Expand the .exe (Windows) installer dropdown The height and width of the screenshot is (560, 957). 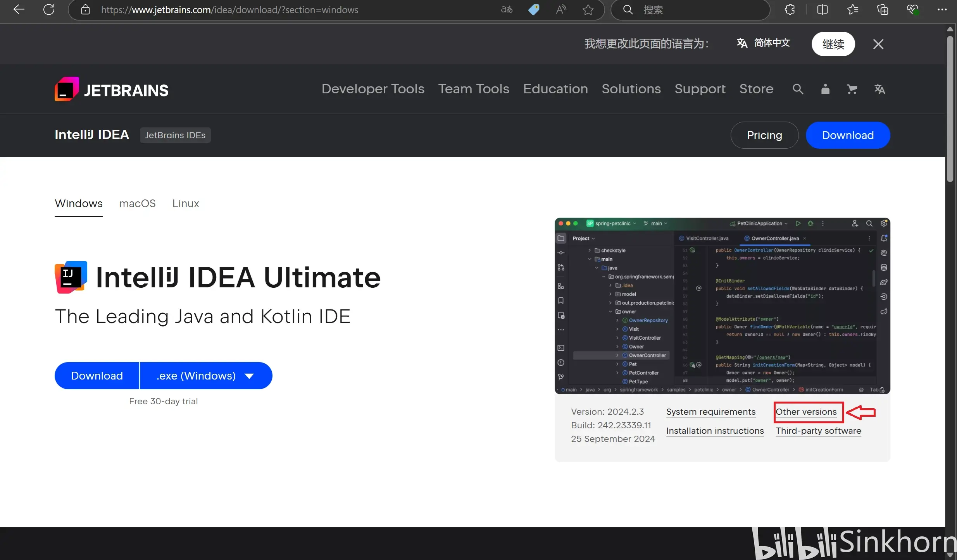(x=206, y=376)
